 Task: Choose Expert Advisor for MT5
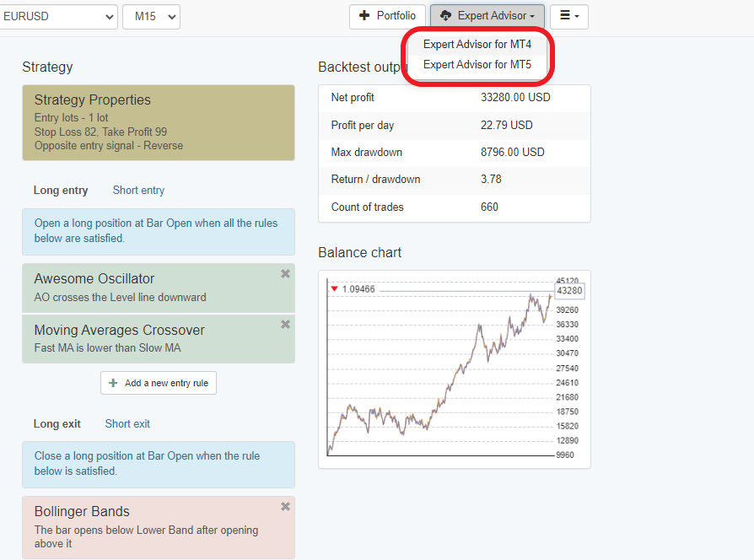(x=477, y=65)
